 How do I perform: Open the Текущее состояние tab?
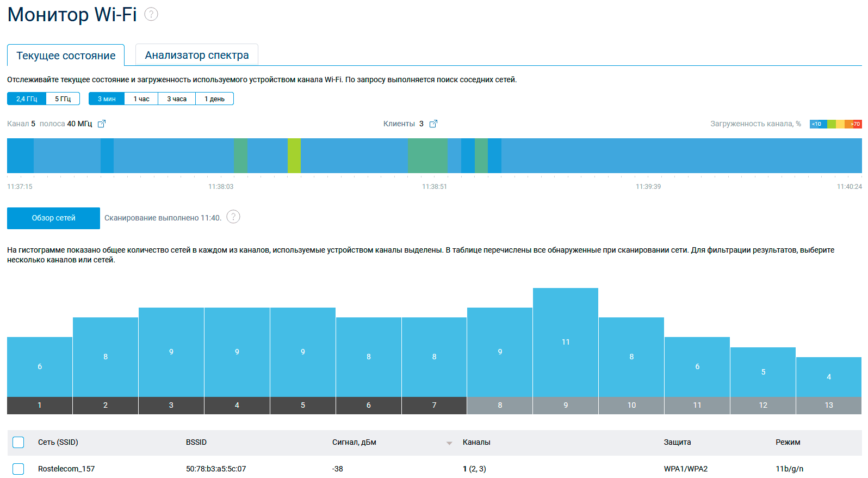click(x=66, y=56)
